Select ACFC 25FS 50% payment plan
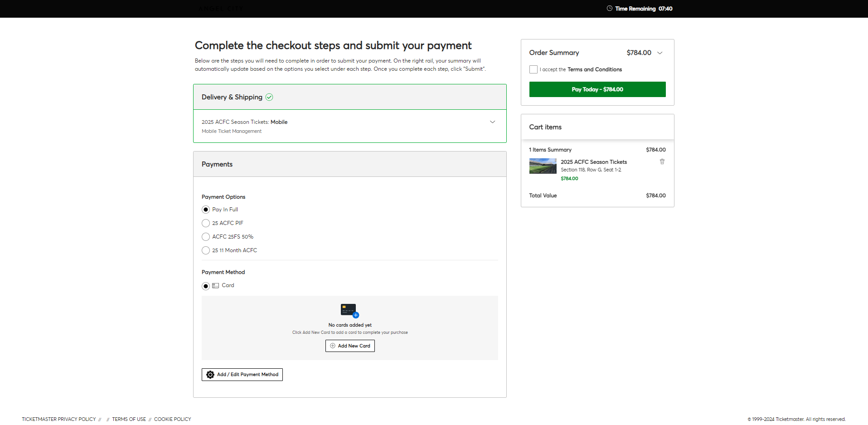This screenshot has height=425, width=868. click(206, 237)
